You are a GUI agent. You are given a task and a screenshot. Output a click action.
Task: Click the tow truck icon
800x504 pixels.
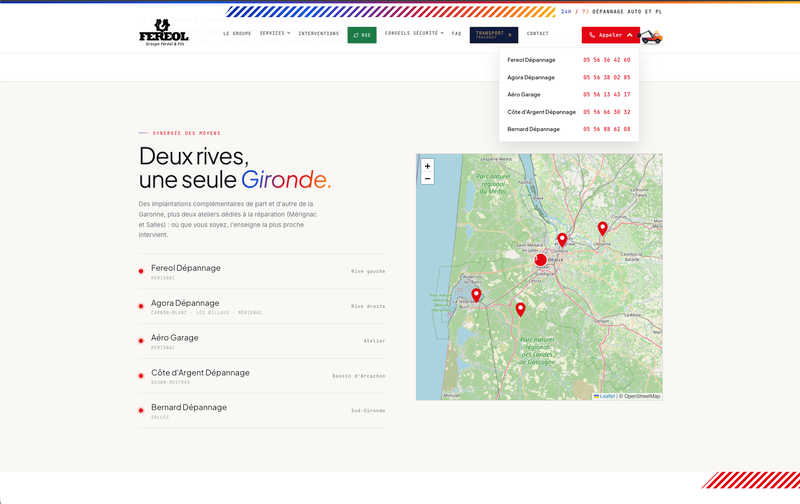tap(652, 37)
